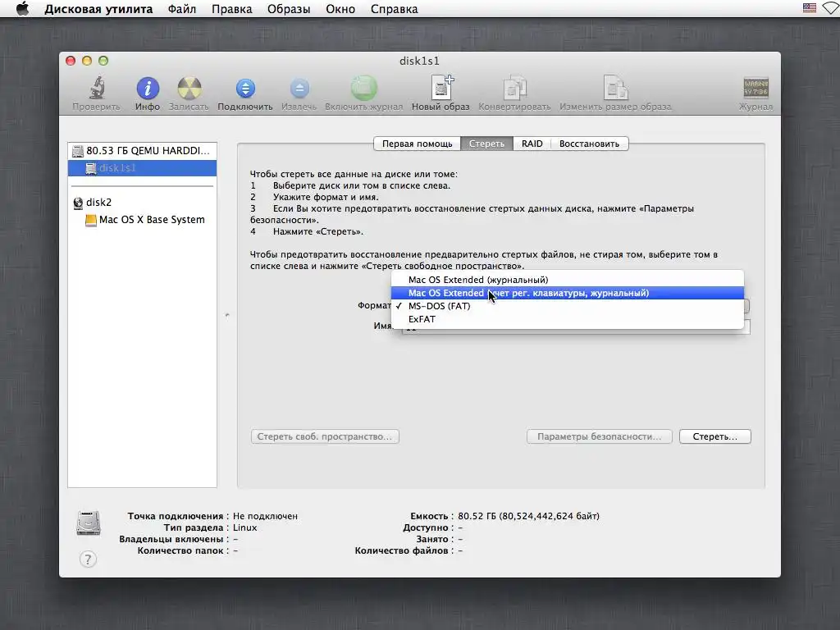Choose the ExFAT format option
This screenshot has width=840, height=630.
(x=568, y=319)
